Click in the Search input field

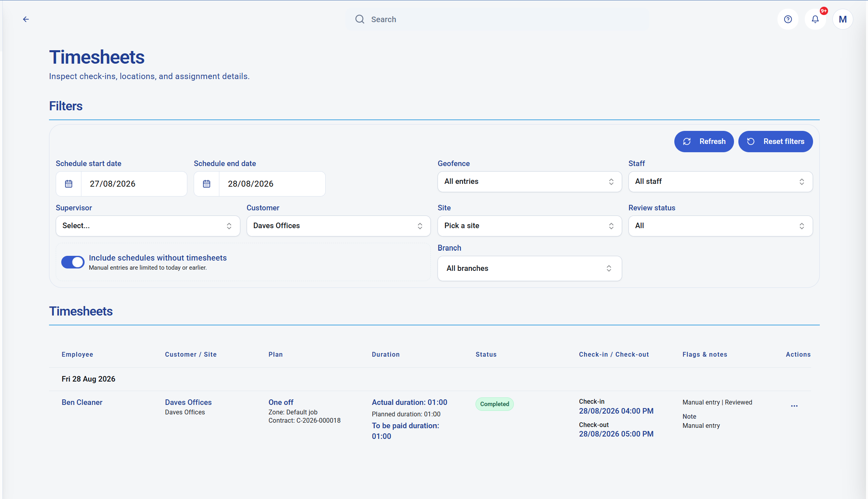(x=497, y=19)
